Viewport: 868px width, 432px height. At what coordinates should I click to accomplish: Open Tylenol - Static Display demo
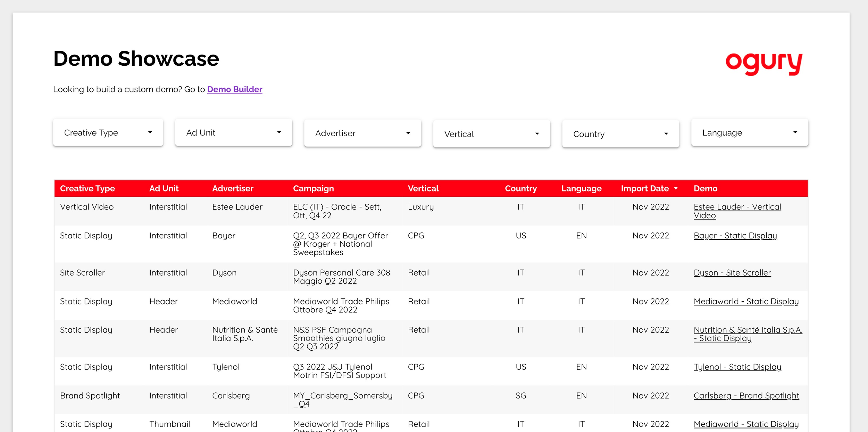coord(737,367)
